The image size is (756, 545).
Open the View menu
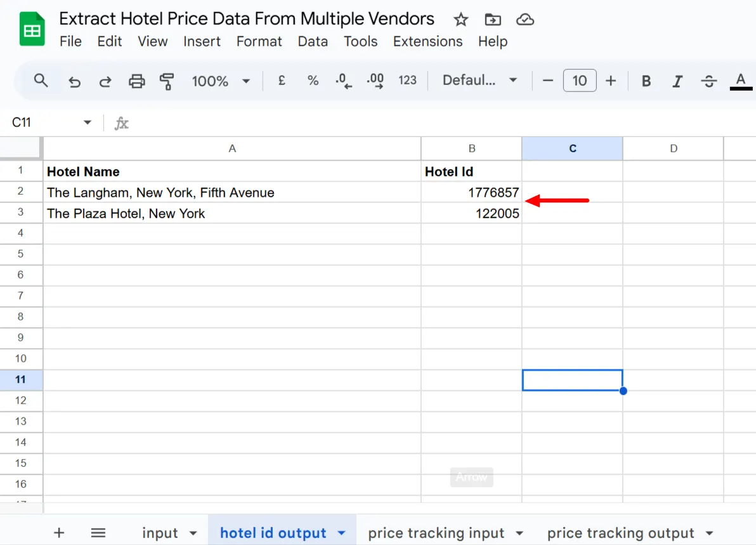(152, 41)
